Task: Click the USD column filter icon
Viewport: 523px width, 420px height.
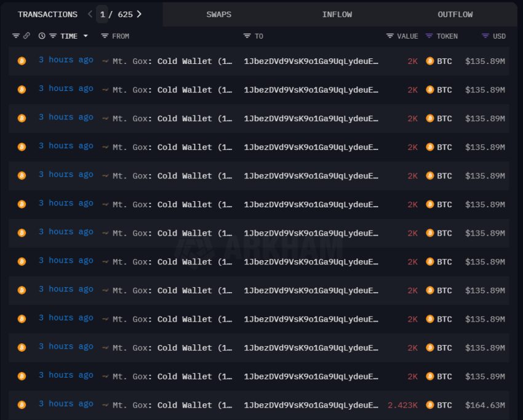Action: 485,36
